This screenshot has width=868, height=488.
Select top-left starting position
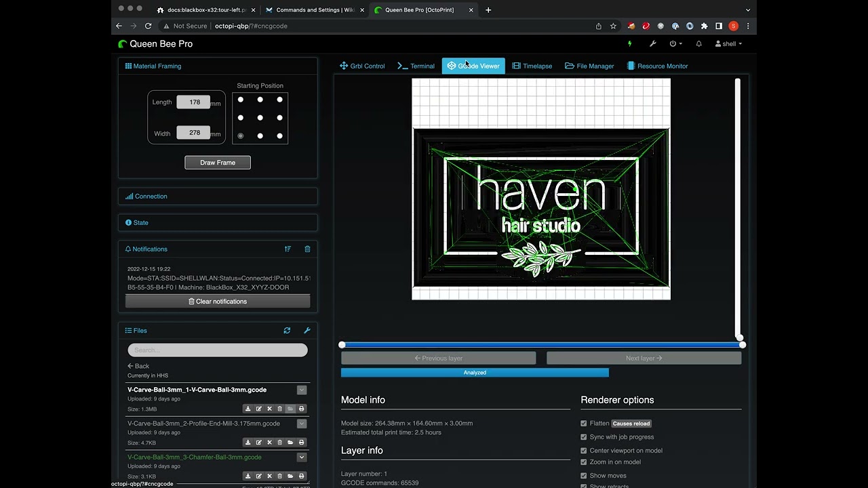[241, 100]
